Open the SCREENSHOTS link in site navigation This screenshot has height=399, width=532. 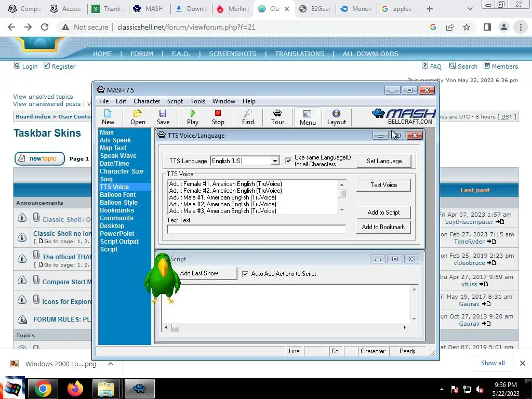pos(232,54)
